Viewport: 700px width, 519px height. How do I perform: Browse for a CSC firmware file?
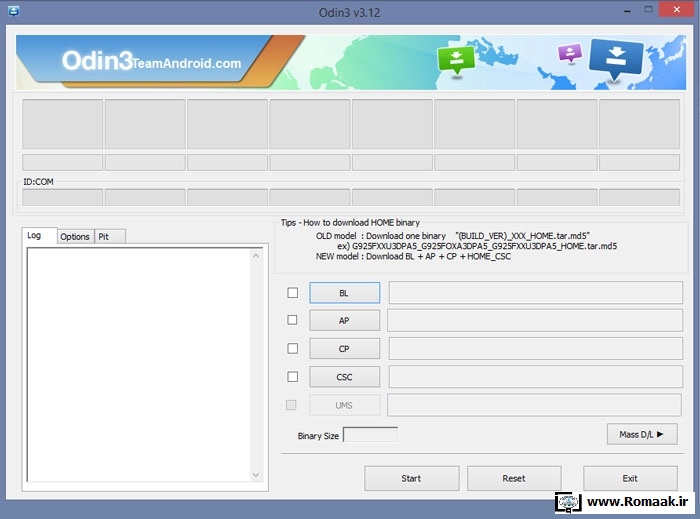(x=344, y=377)
